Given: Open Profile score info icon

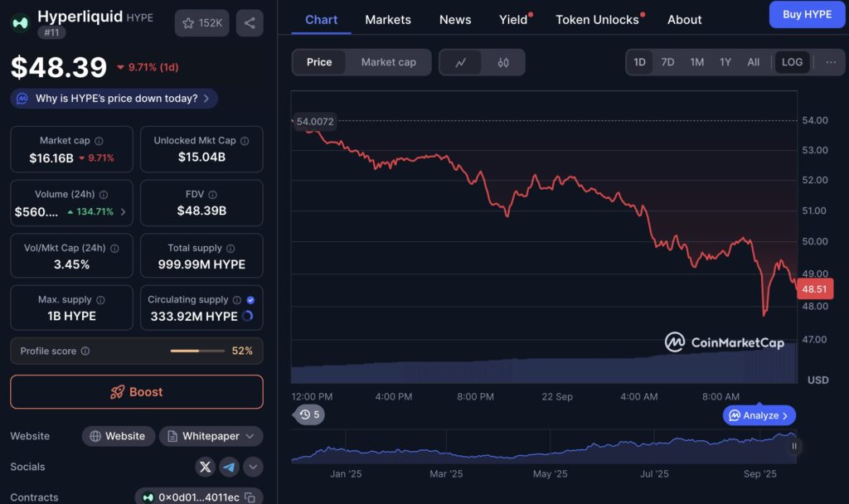Looking at the screenshot, I should pos(85,351).
